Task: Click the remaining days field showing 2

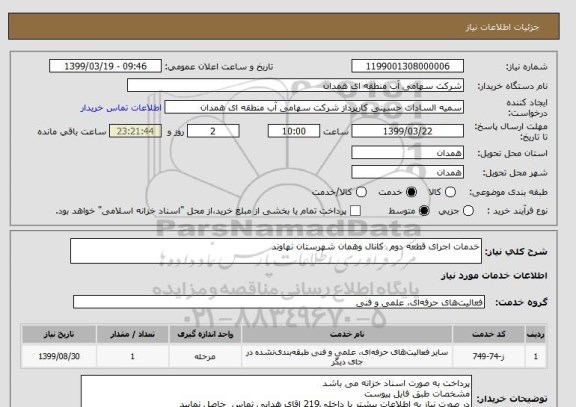Action: pyautogui.click(x=213, y=131)
